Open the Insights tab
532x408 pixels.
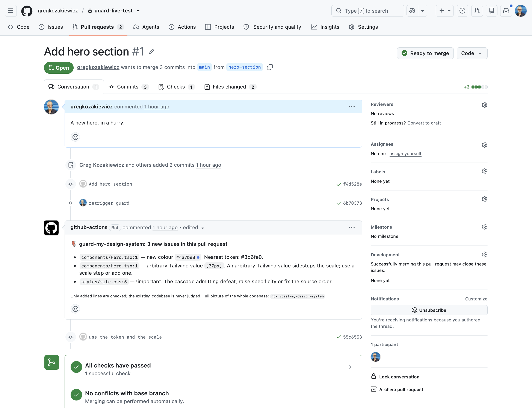325,27
